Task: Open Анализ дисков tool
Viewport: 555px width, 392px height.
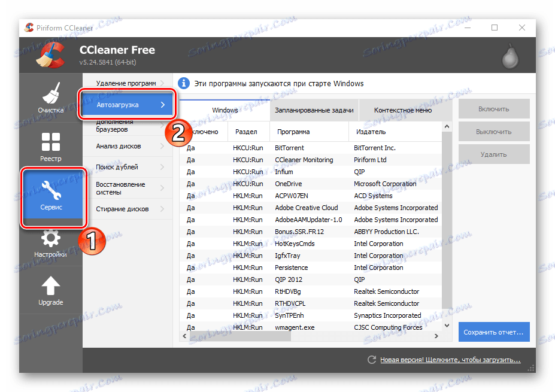Action: [128, 146]
